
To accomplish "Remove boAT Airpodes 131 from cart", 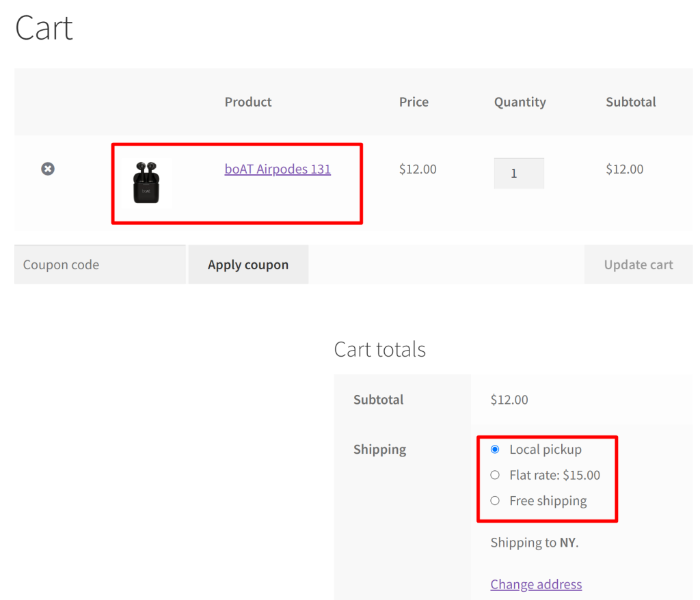I will tap(48, 169).
